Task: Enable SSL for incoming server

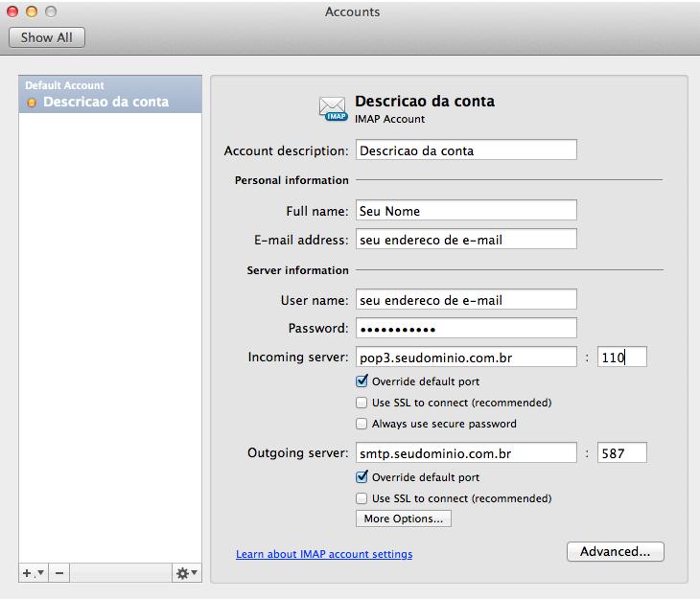Action: (362, 403)
